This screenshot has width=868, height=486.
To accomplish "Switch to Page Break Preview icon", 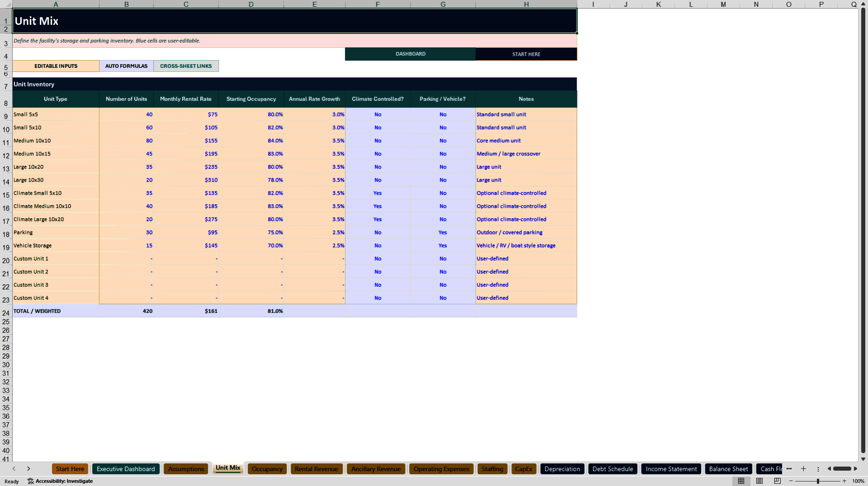I will [x=777, y=481].
